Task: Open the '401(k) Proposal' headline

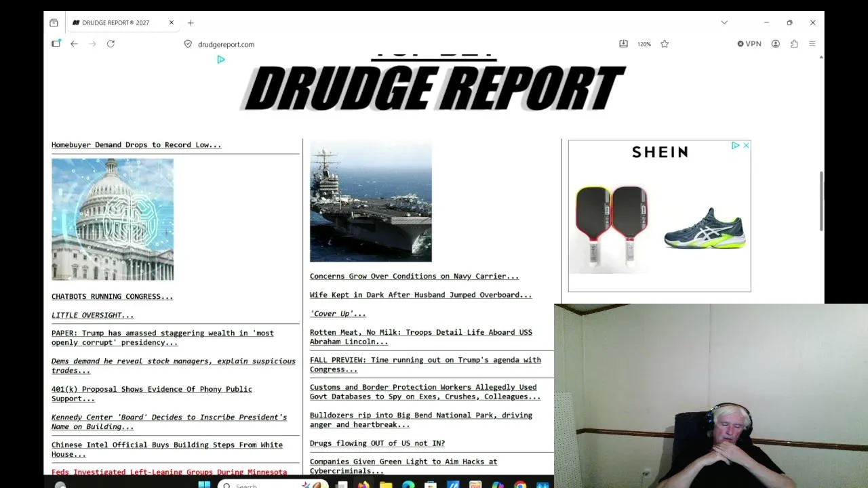Action: pos(152,394)
